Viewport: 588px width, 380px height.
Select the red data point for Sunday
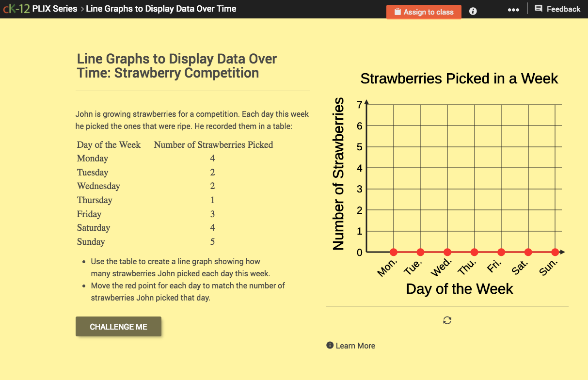(x=555, y=252)
